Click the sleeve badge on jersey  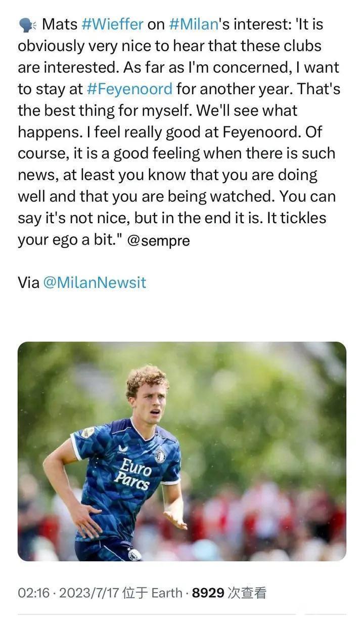pos(88,433)
